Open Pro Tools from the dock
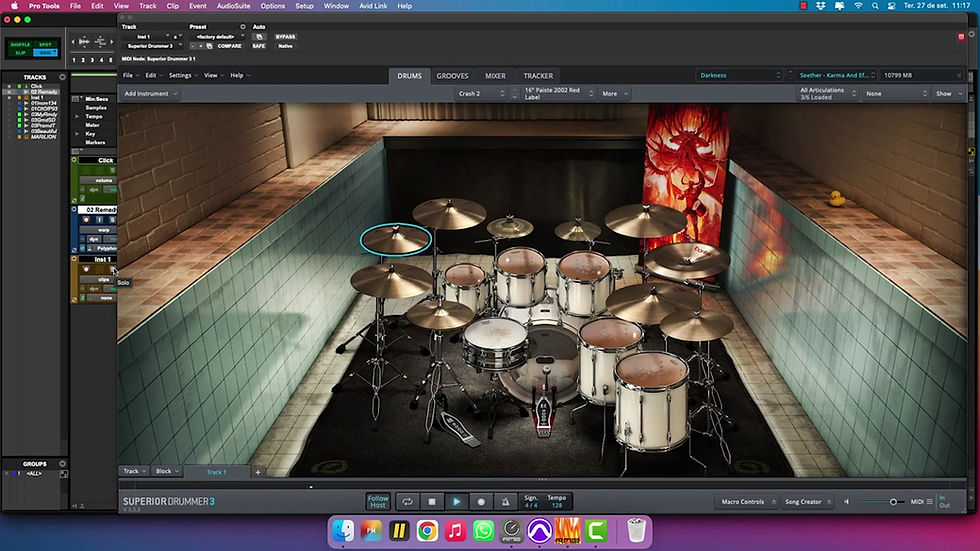The height and width of the screenshot is (551, 980). (539, 531)
